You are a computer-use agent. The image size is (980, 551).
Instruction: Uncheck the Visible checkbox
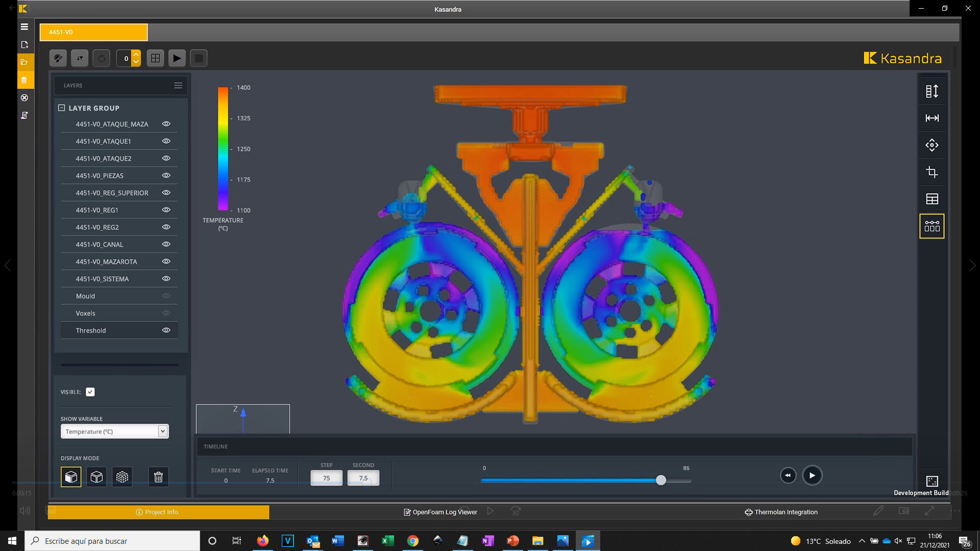(90, 392)
